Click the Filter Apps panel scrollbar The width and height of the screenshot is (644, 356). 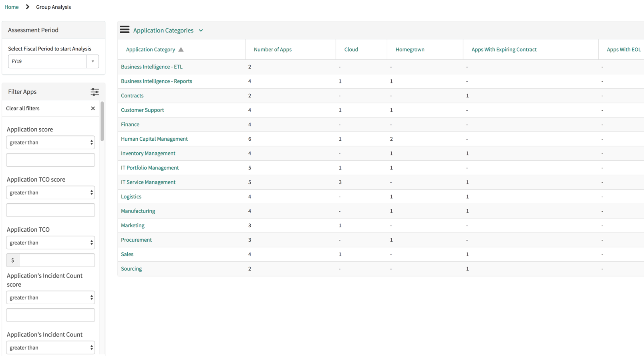102,121
